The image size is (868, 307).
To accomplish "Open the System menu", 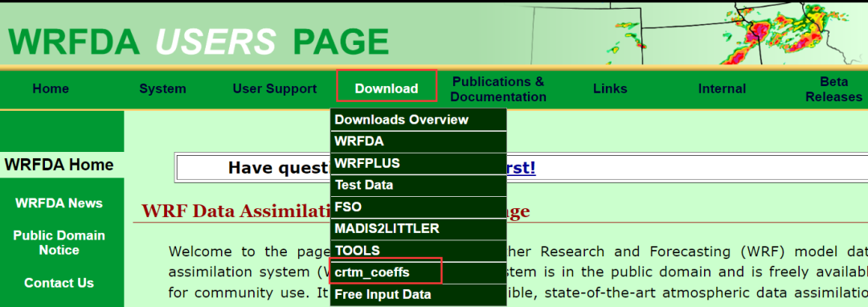I will tap(162, 88).
